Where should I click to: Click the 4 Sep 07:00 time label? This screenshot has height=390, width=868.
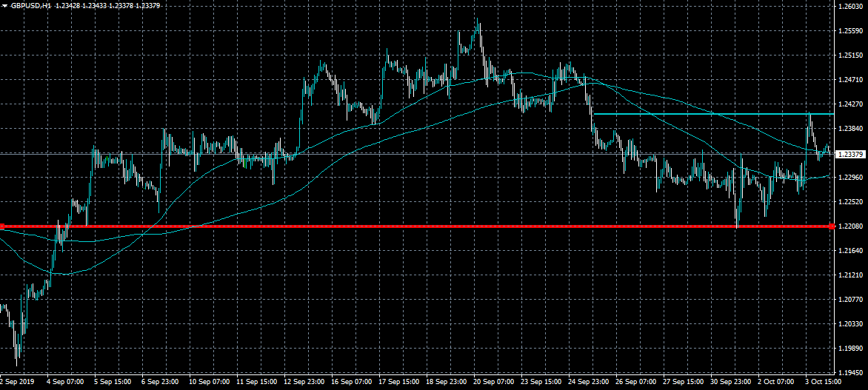65,383
